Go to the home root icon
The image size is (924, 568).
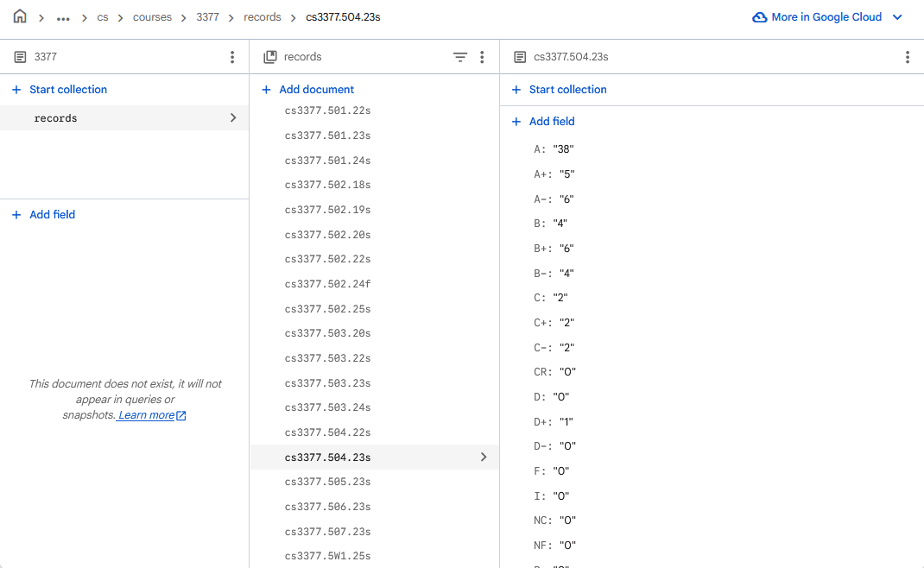point(20,16)
